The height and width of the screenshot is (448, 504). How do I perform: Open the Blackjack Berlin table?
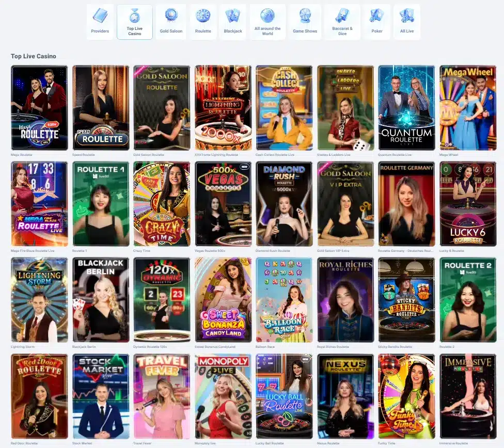click(x=101, y=300)
